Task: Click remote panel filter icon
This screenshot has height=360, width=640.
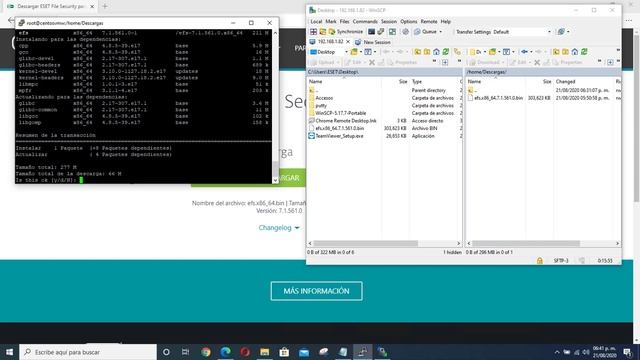Action: [x=506, y=52]
